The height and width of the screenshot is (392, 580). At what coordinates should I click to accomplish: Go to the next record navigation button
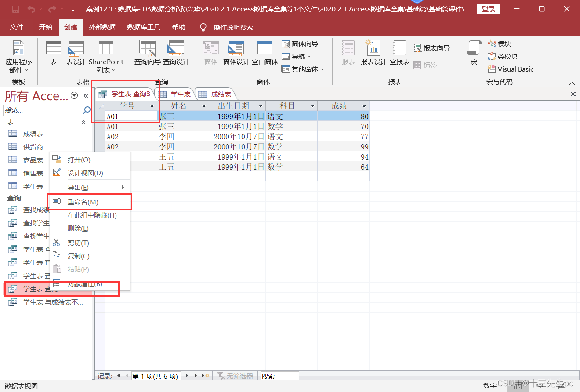[187, 376]
